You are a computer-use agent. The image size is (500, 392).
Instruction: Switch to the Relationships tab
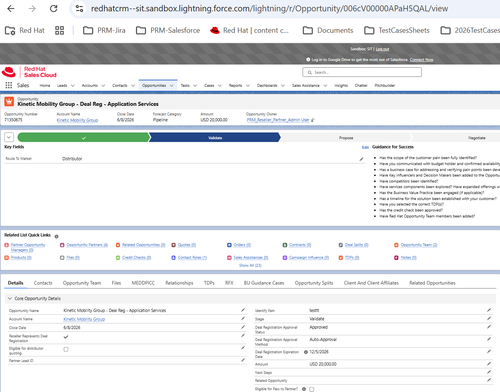click(x=179, y=283)
